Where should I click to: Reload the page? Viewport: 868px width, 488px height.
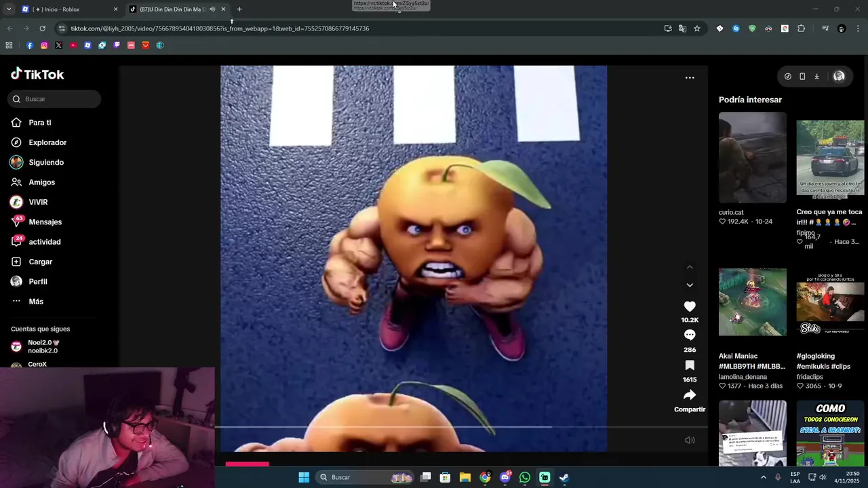[x=42, y=28]
